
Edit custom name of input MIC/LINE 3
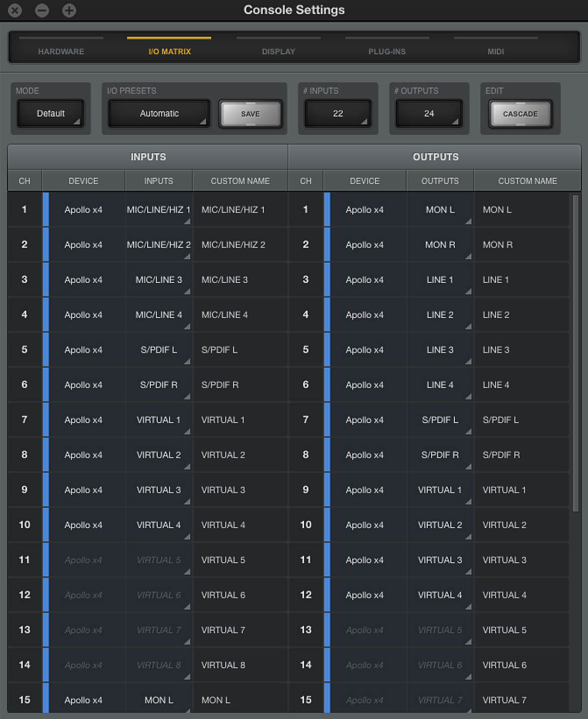tap(240, 280)
